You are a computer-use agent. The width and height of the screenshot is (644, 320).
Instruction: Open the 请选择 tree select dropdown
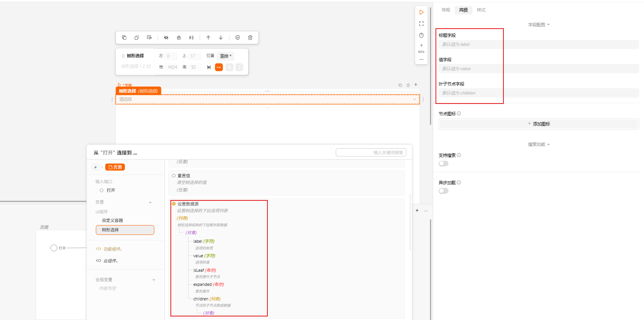(x=267, y=100)
